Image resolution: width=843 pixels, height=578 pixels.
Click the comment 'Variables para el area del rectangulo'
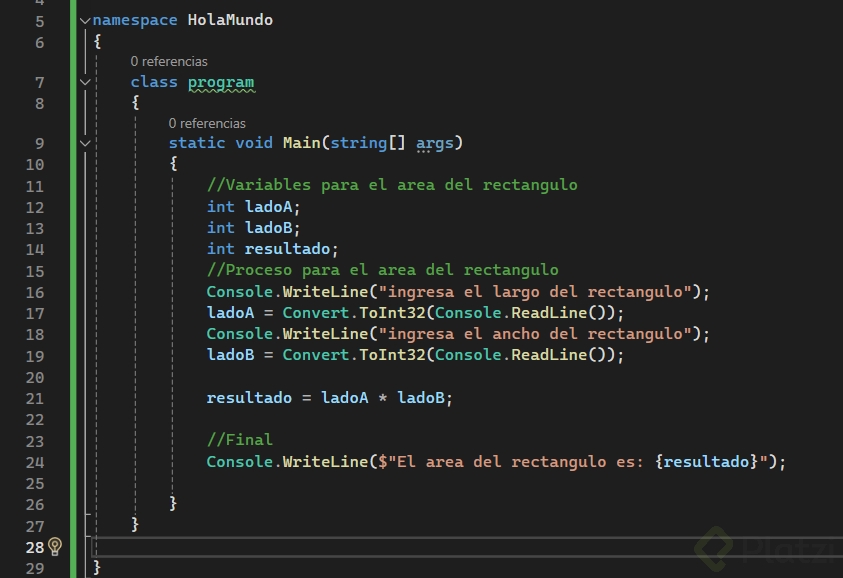click(x=392, y=185)
